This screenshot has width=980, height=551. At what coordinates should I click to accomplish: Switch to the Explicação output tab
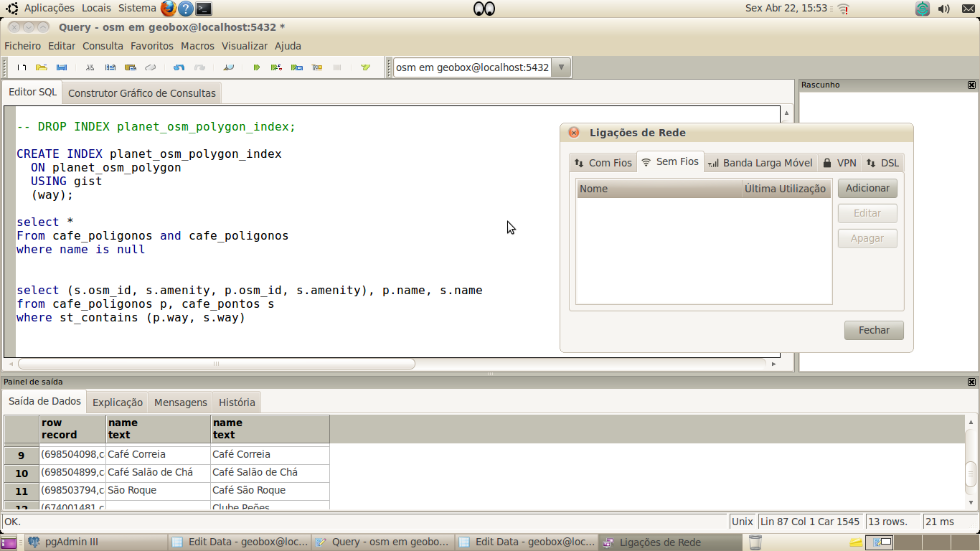118,402
